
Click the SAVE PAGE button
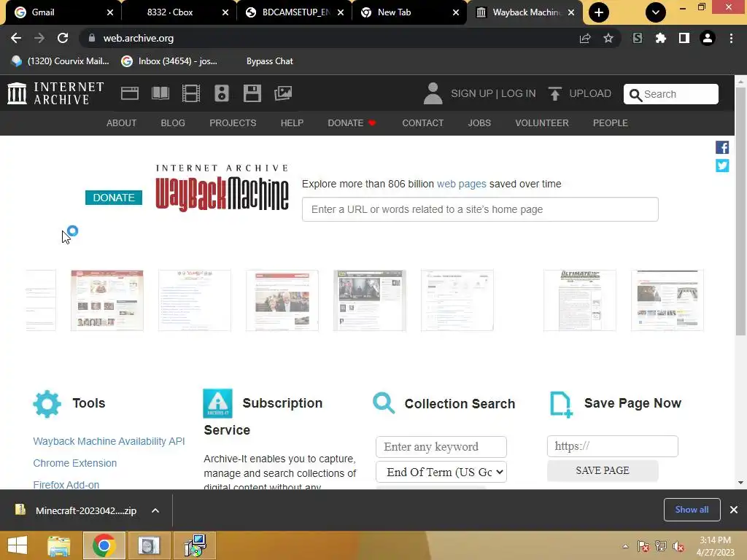(603, 470)
